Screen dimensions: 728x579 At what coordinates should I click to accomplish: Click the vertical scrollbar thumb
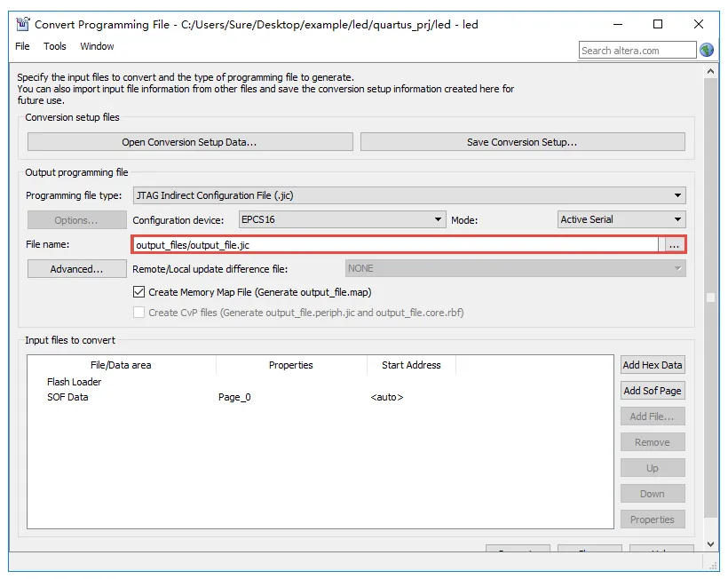pos(710,297)
